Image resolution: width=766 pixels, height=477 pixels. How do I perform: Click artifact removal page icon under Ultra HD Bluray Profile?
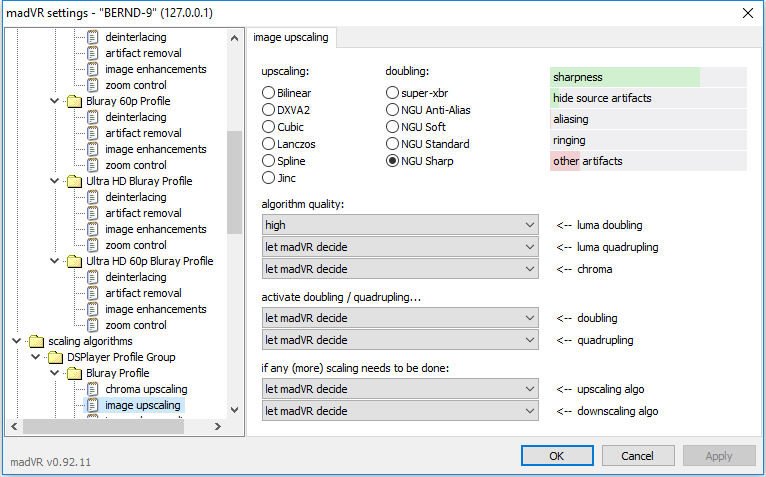point(92,213)
